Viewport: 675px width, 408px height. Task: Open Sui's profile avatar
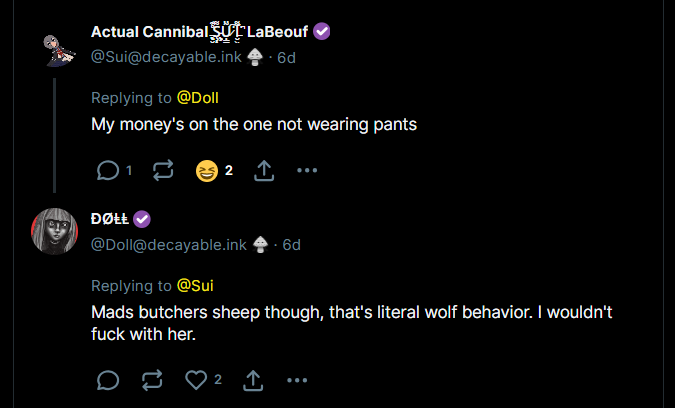tap(56, 45)
